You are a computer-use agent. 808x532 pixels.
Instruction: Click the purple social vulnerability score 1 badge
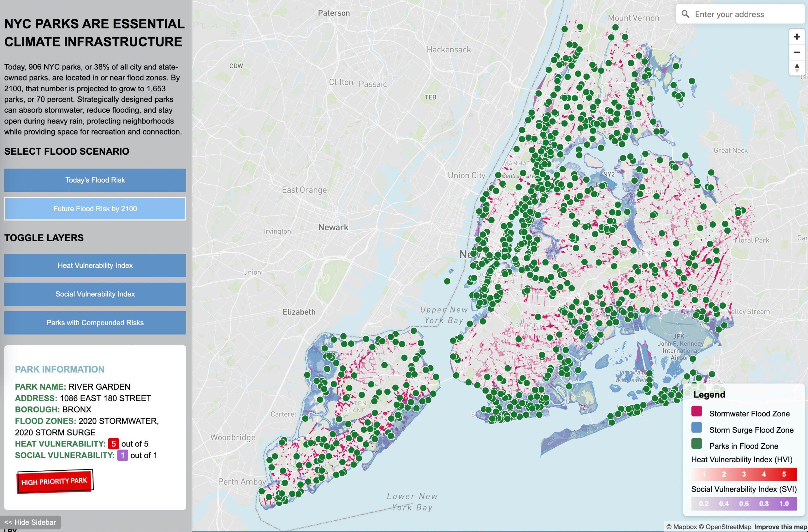[122, 455]
